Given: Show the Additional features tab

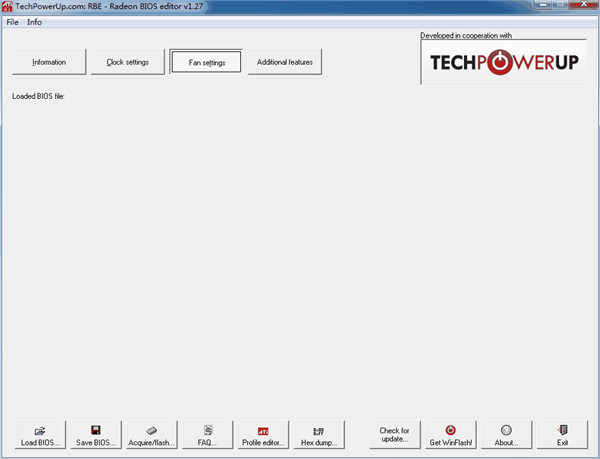Looking at the screenshot, I should pos(285,62).
